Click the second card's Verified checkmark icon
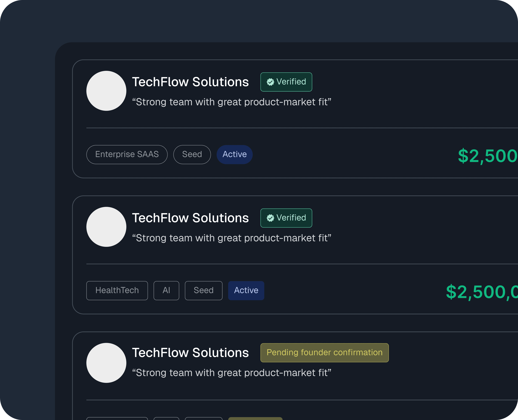This screenshot has height=420, width=518. click(270, 218)
